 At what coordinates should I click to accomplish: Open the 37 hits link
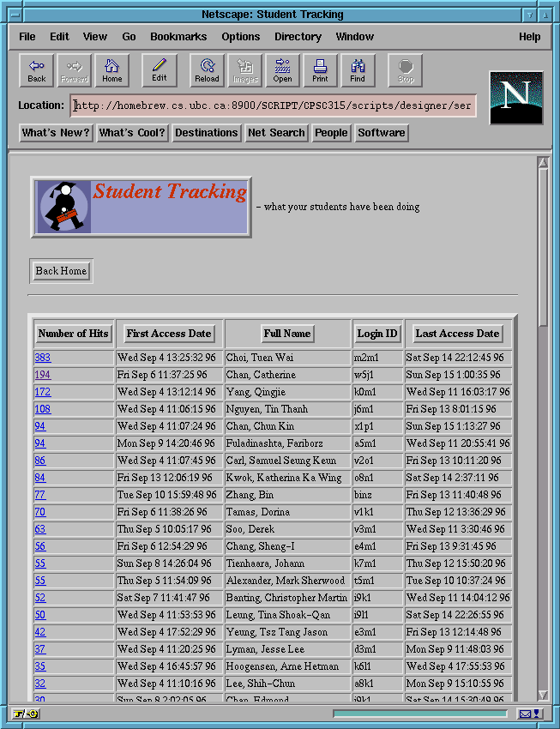[x=40, y=649]
